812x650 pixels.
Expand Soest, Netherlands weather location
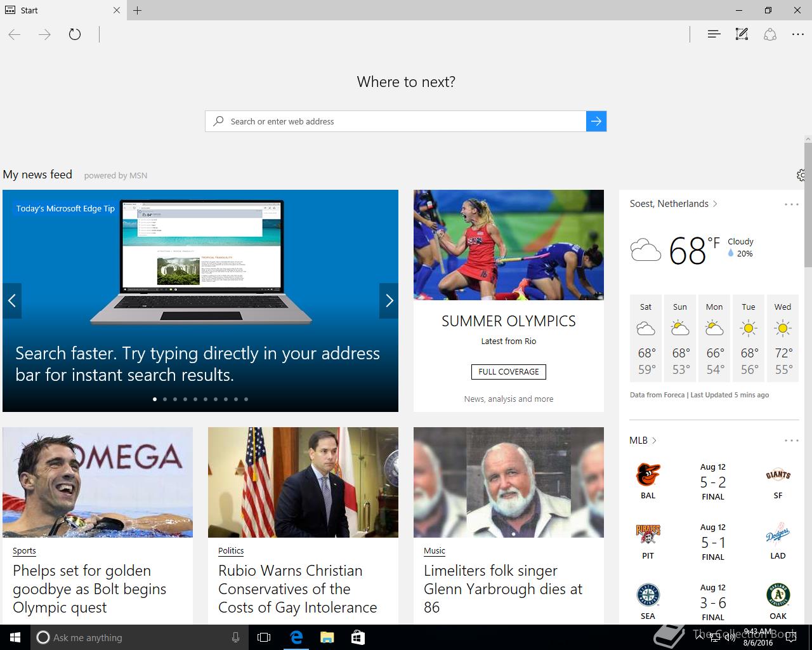click(674, 204)
